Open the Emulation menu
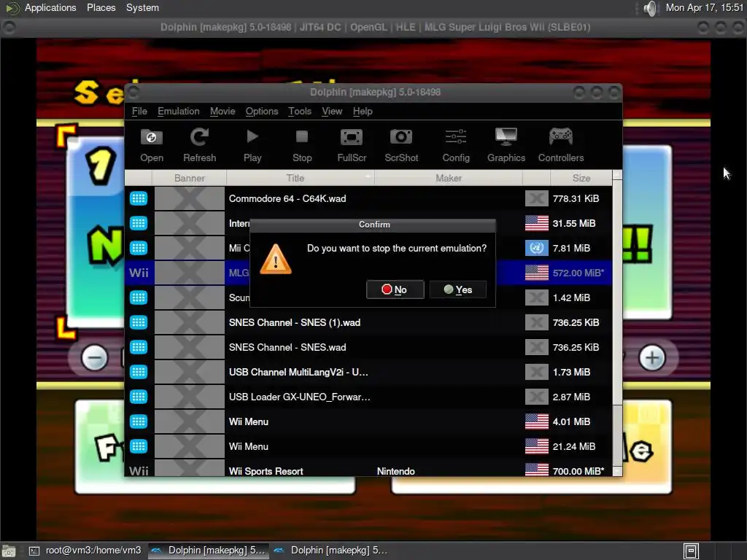Screen dimensions: 747x560 (x=179, y=111)
